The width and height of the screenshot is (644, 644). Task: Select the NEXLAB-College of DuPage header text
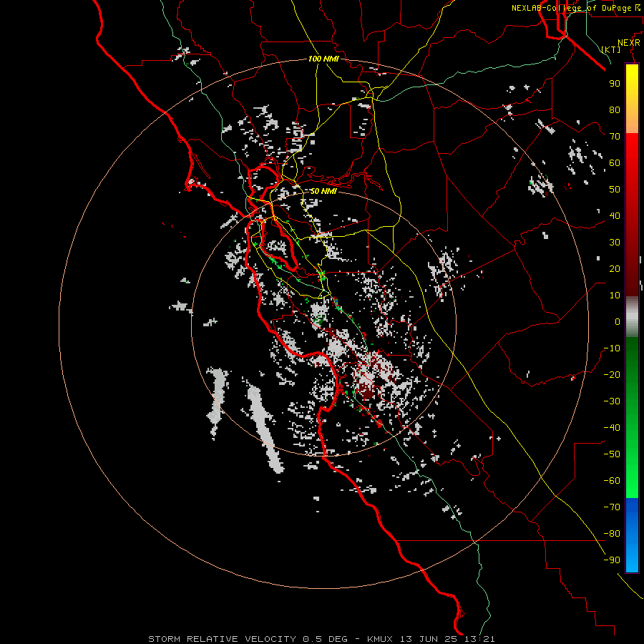coord(571,8)
